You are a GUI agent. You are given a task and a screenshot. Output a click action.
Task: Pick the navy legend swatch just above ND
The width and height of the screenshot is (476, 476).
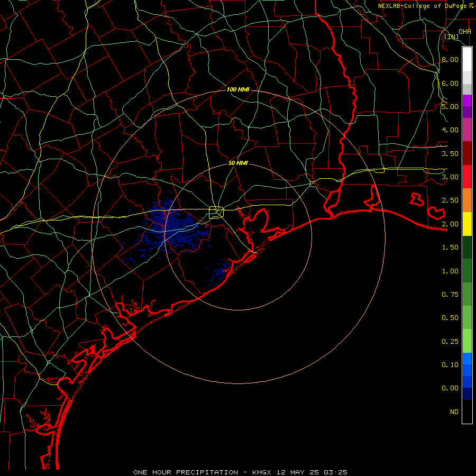pyautogui.click(x=467, y=394)
